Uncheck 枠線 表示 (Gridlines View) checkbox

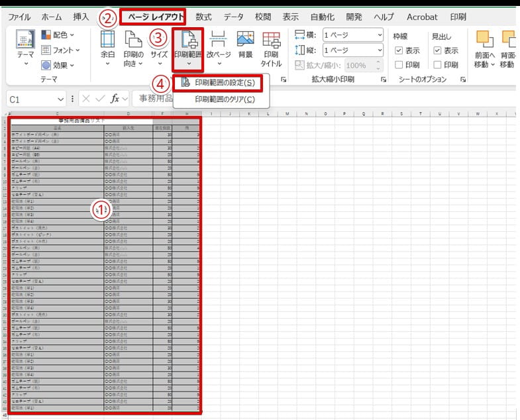point(398,50)
